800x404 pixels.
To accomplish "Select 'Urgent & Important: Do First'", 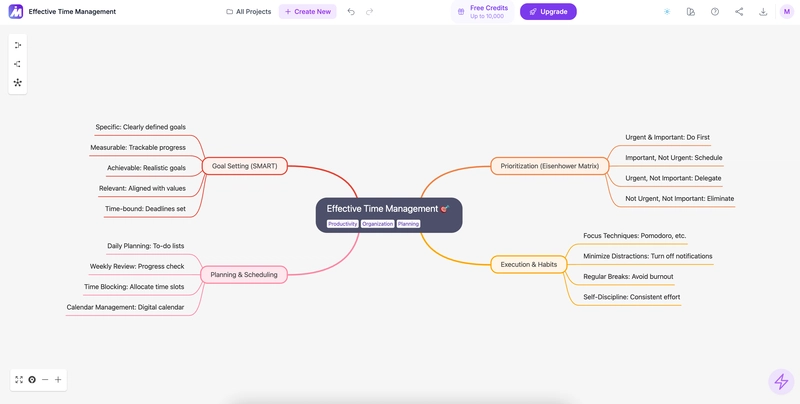I will point(667,137).
